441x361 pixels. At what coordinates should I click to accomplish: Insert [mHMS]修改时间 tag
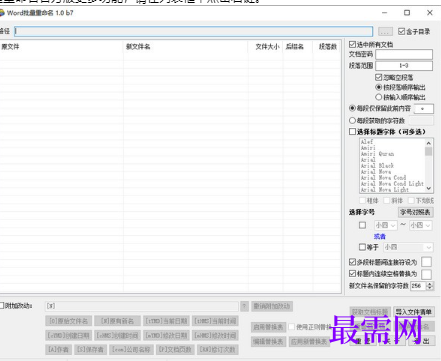(x=215, y=335)
